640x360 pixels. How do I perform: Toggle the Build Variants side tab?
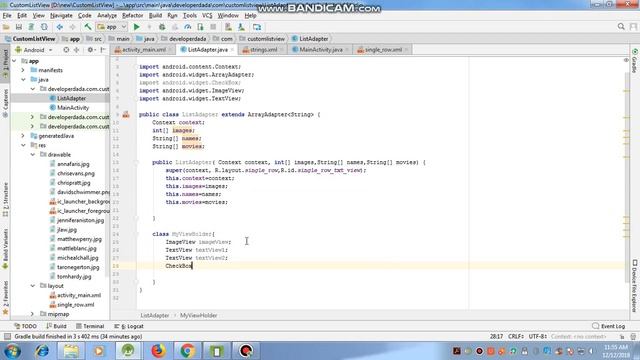[x=5, y=249]
